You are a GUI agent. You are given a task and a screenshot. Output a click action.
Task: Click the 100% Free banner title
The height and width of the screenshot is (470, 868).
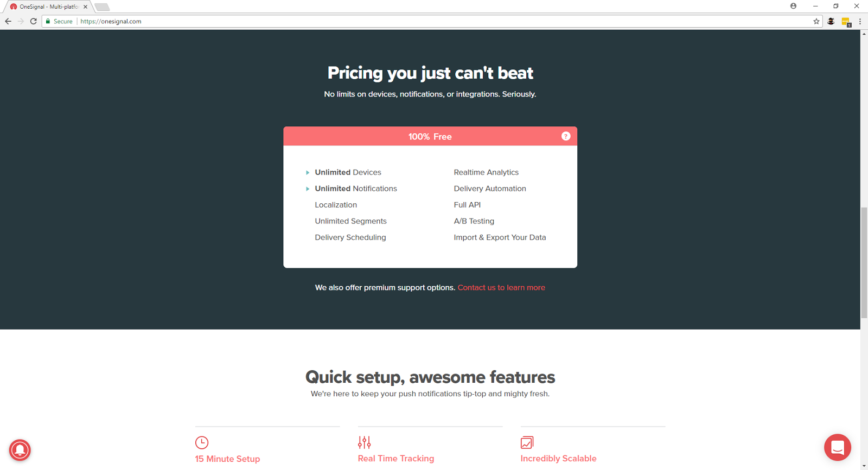click(x=430, y=137)
